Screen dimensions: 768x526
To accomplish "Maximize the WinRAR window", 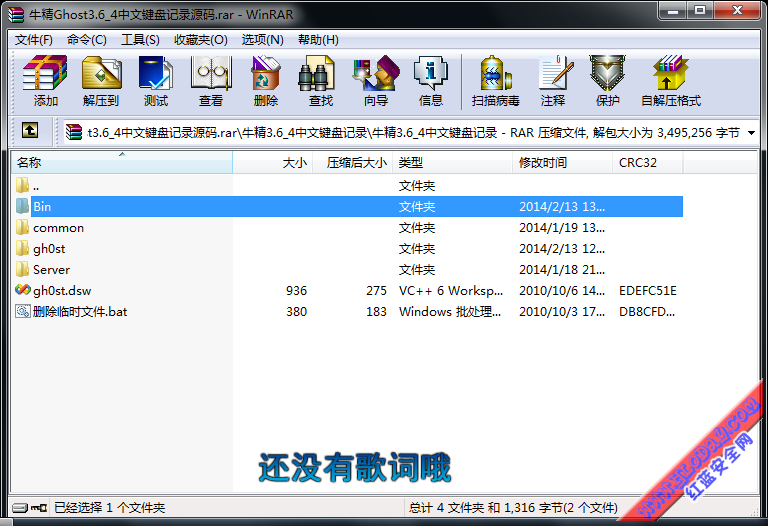I will (x=700, y=11).
